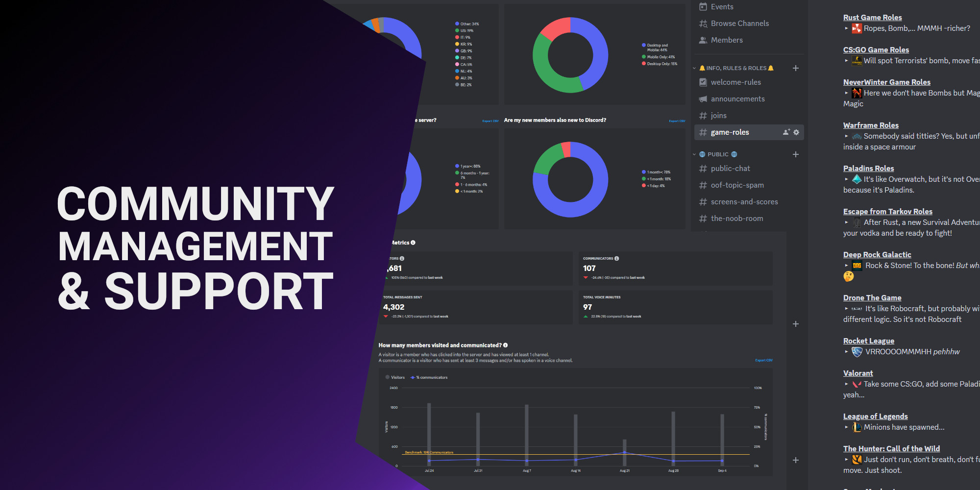Click the '1 month+: 78%' legend entry

[x=656, y=172]
